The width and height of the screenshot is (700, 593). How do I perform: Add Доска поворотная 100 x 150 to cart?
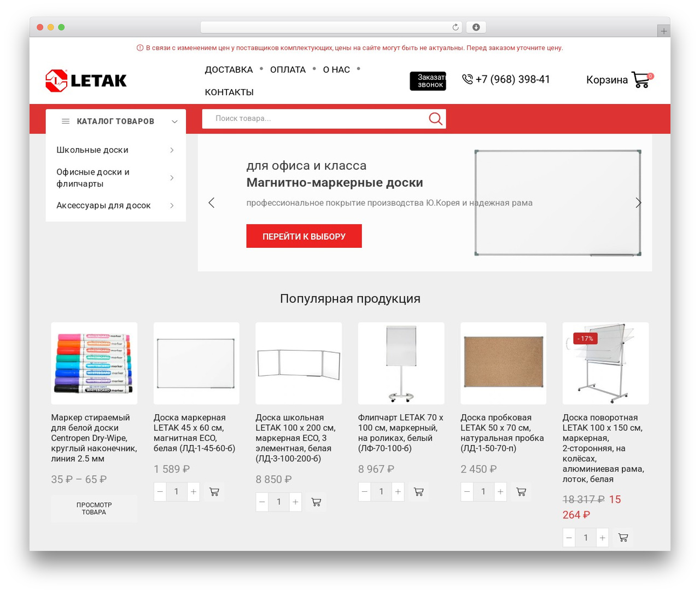tap(623, 538)
